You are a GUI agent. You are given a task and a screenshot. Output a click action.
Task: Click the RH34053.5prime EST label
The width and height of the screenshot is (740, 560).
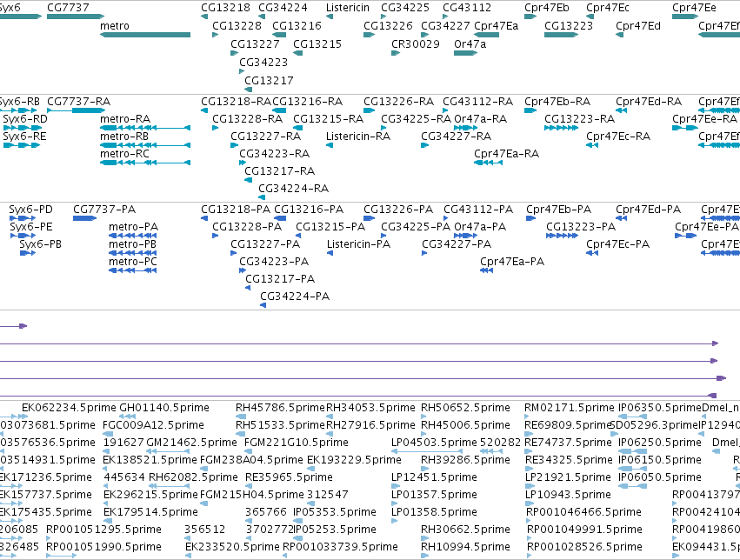[x=371, y=408]
